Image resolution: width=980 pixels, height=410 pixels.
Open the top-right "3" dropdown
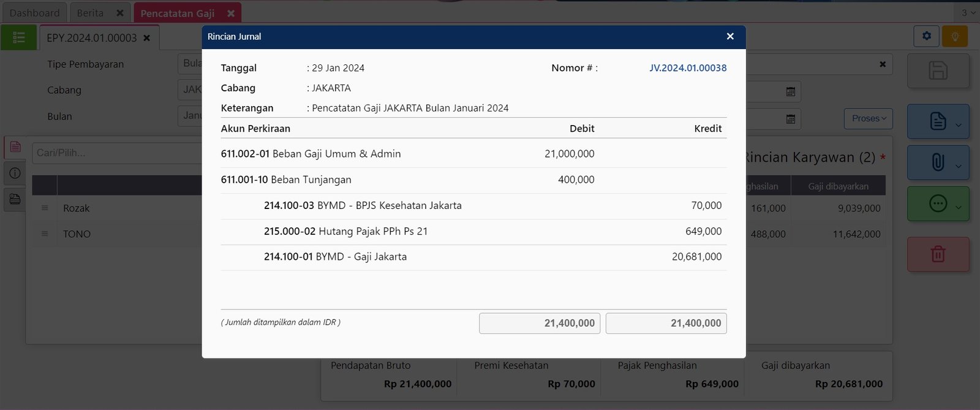968,13
